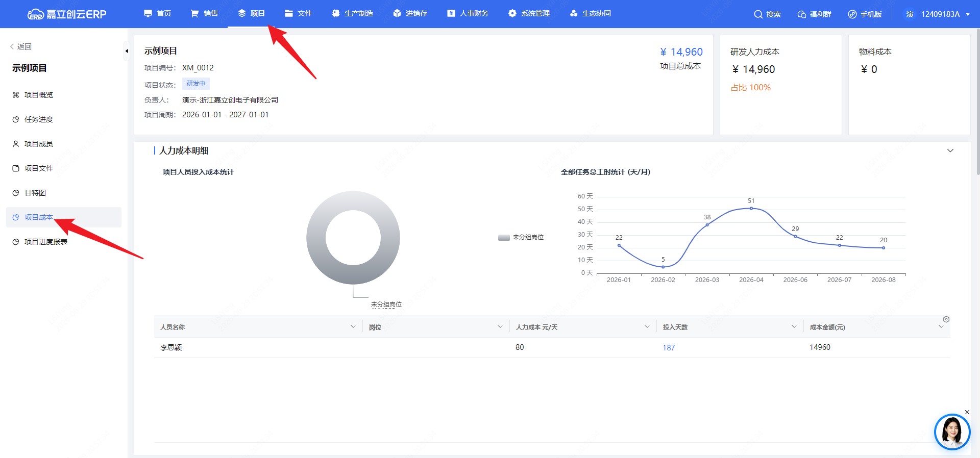The width and height of the screenshot is (980, 458).
Task: Click the 嘉立创云ERP logo
Action: 67,14
